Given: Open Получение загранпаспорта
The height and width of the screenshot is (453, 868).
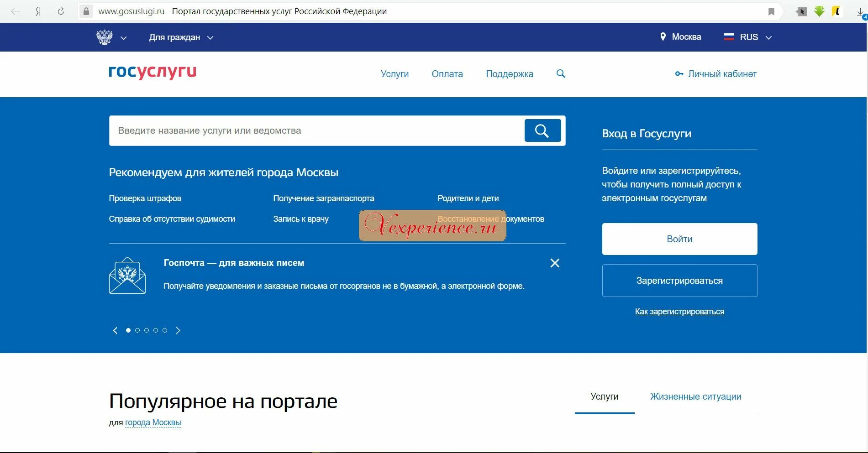Looking at the screenshot, I should point(324,198).
